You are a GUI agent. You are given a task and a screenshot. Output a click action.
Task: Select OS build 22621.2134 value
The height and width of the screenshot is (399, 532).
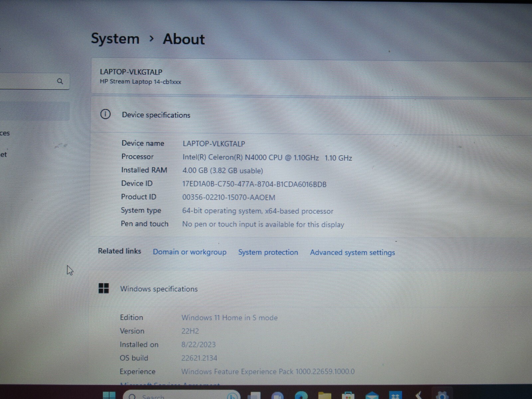click(x=199, y=358)
